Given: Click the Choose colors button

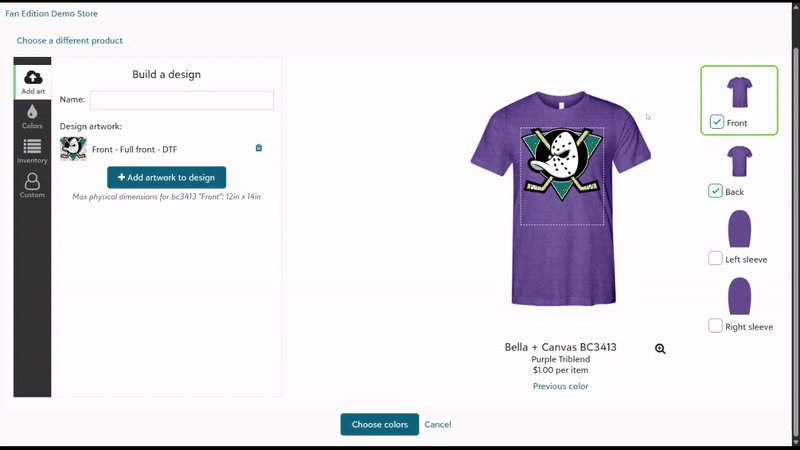Looking at the screenshot, I should coord(379,424).
